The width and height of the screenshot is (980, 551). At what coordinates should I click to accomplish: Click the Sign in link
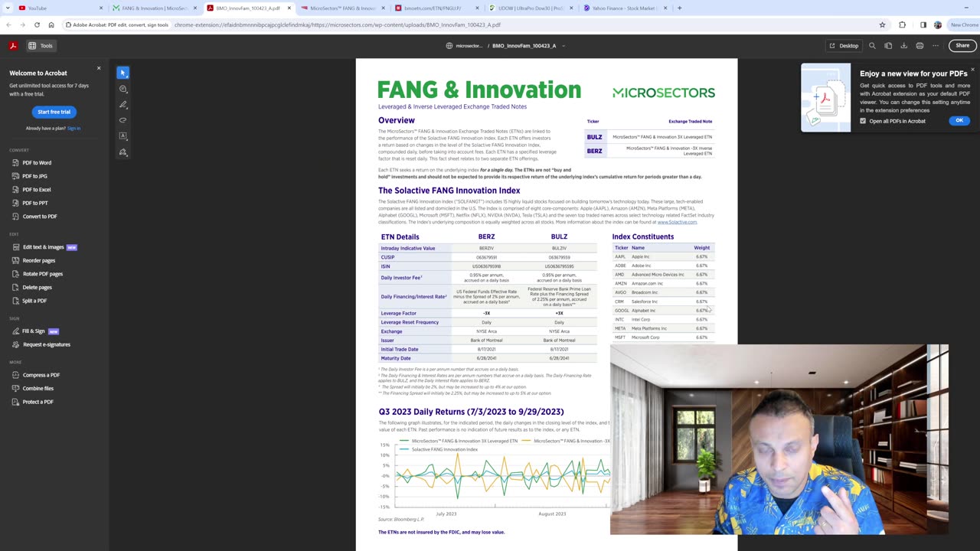point(73,129)
